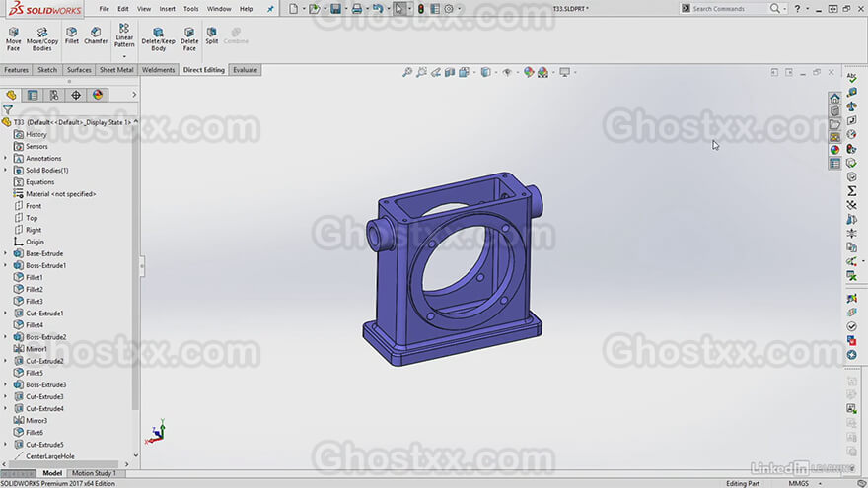
Task: Rebuild the model with traffic light
Action: tap(421, 8)
